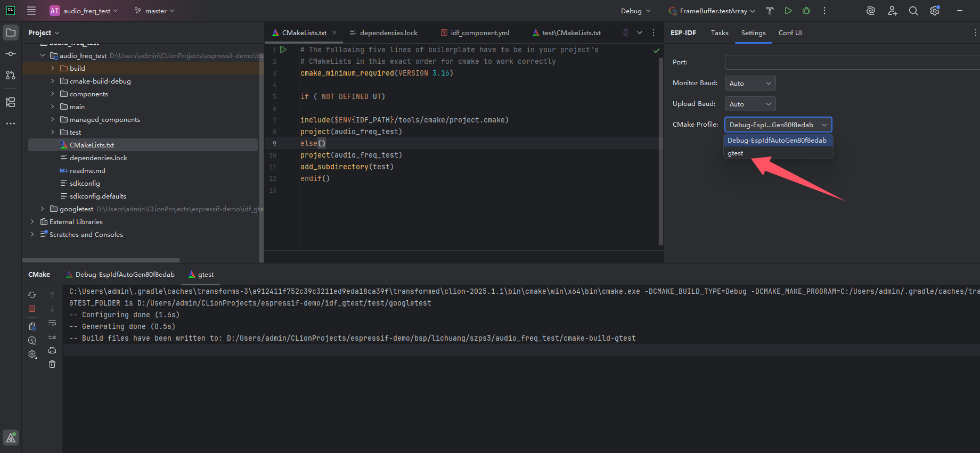Open editor tab options menu
This screenshot has height=453, width=980.
point(654,32)
